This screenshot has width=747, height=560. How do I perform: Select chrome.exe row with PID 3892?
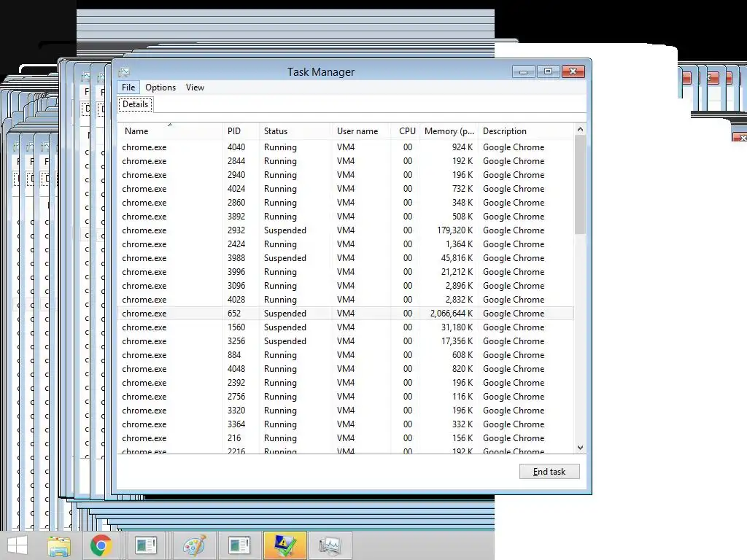pyautogui.click(x=345, y=216)
